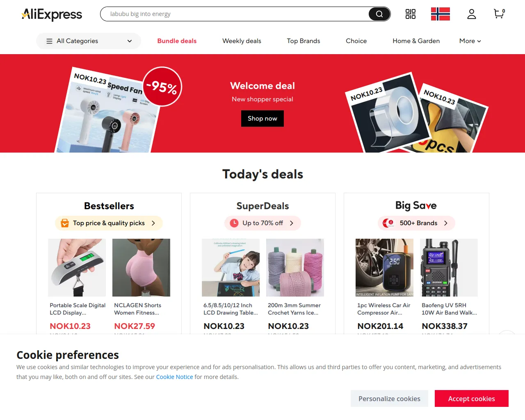Click the Accept cookies button
Screen dimensions: 525x420
tap(472, 399)
